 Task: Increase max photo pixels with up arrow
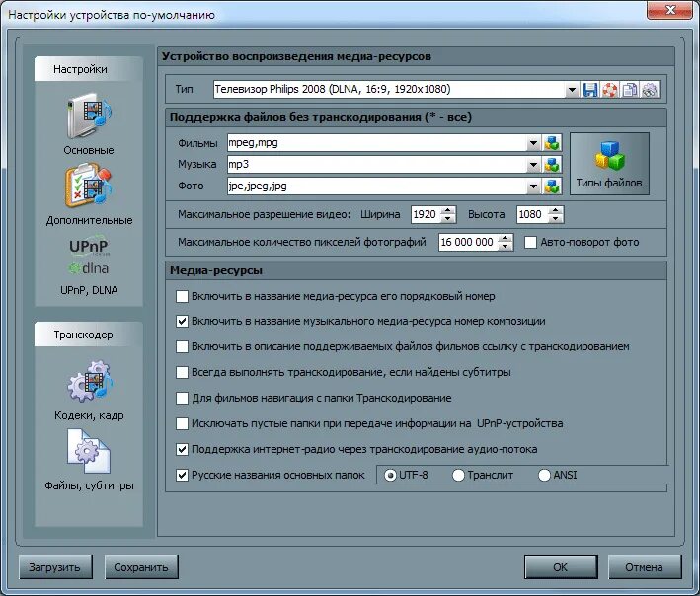point(505,238)
